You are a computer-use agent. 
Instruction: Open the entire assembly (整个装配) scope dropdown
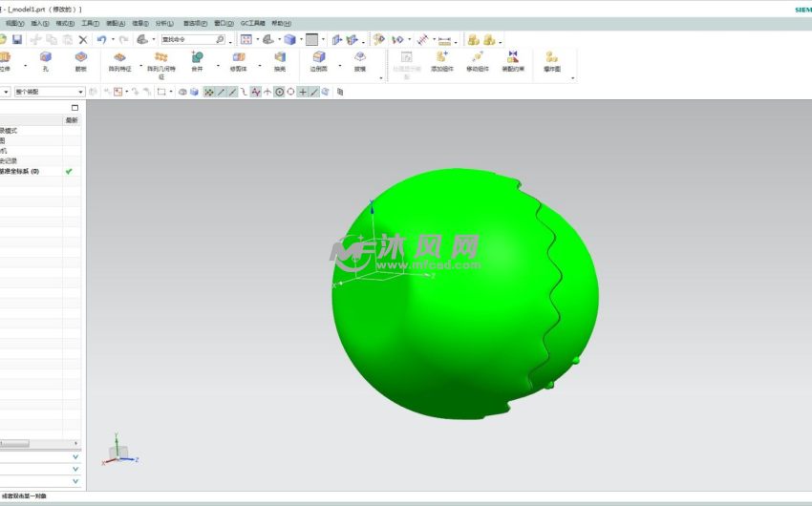point(49,92)
